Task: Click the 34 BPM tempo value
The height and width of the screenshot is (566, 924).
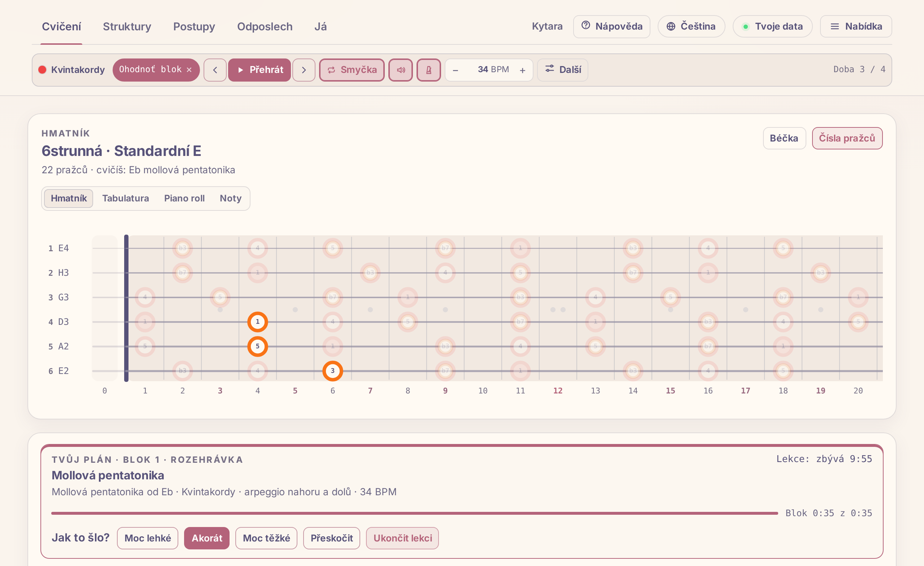Action: tap(493, 70)
